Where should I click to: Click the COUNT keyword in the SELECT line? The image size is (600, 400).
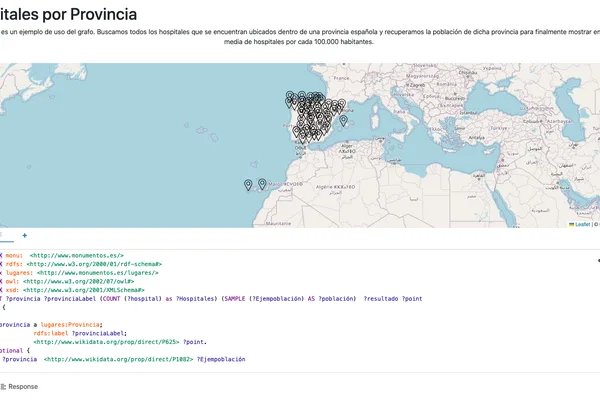tap(111, 299)
